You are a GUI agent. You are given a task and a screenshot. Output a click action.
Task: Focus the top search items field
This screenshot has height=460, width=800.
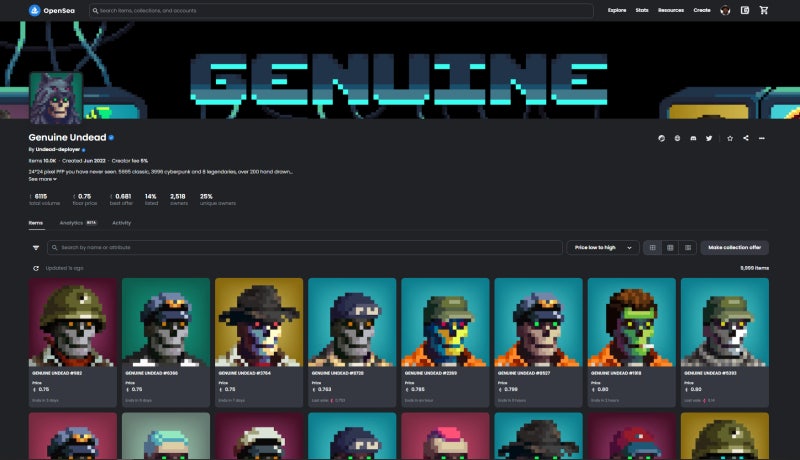[x=341, y=11]
